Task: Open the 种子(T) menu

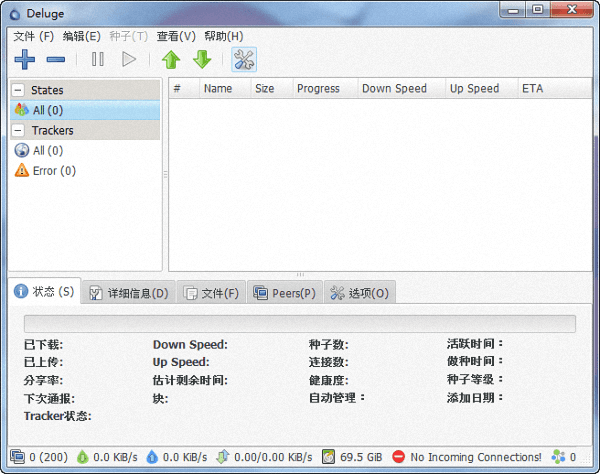Action: [129, 36]
